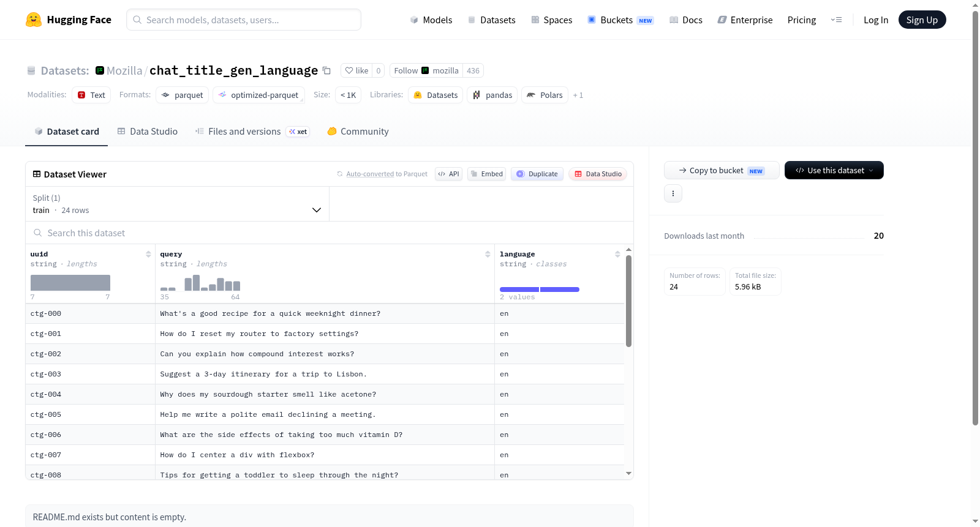980x527 pixels.
Task: Open the API button in Dataset Viewer
Action: 448,174
